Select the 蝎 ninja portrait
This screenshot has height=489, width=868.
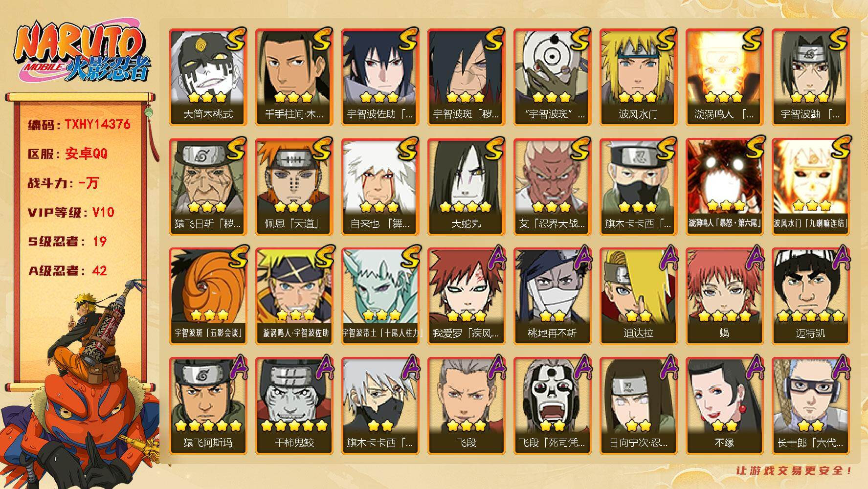coord(724,296)
